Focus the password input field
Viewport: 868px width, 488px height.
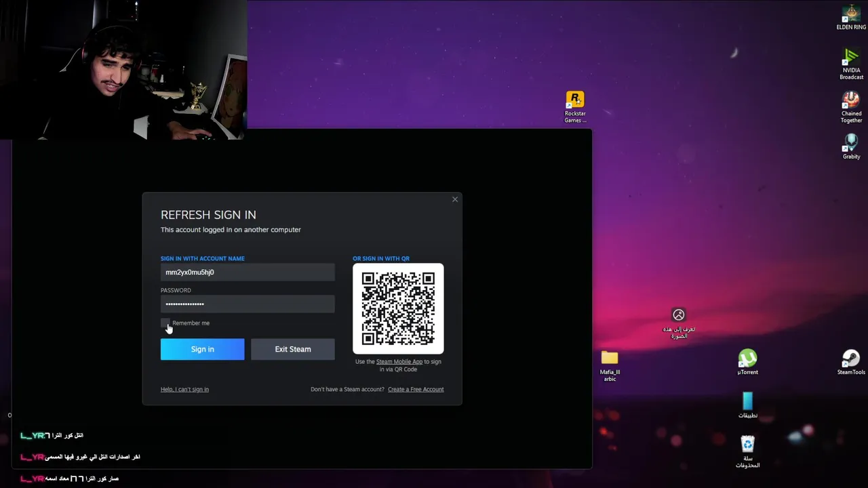(x=248, y=304)
